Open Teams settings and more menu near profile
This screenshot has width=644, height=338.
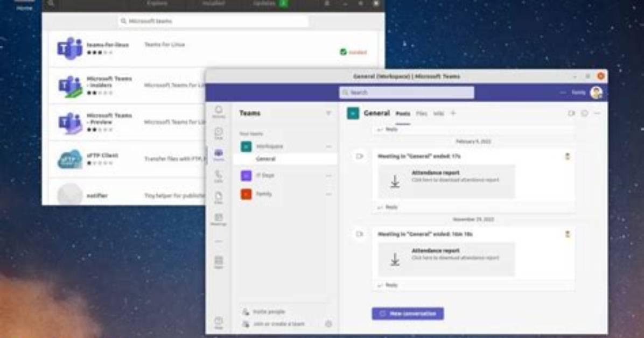click(x=562, y=93)
